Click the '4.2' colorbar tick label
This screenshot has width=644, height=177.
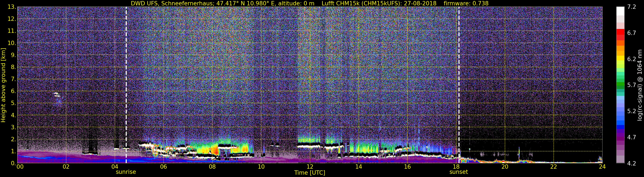point(632,163)
